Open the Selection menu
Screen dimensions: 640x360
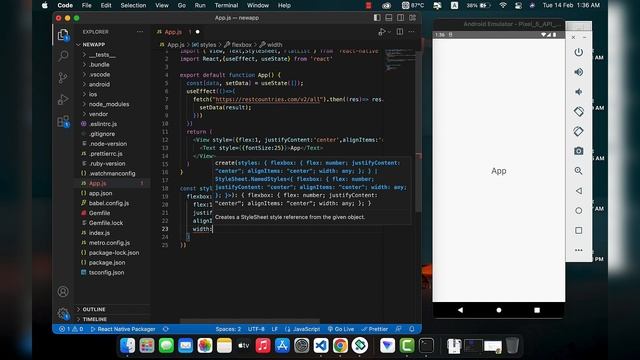click(133, 5)
